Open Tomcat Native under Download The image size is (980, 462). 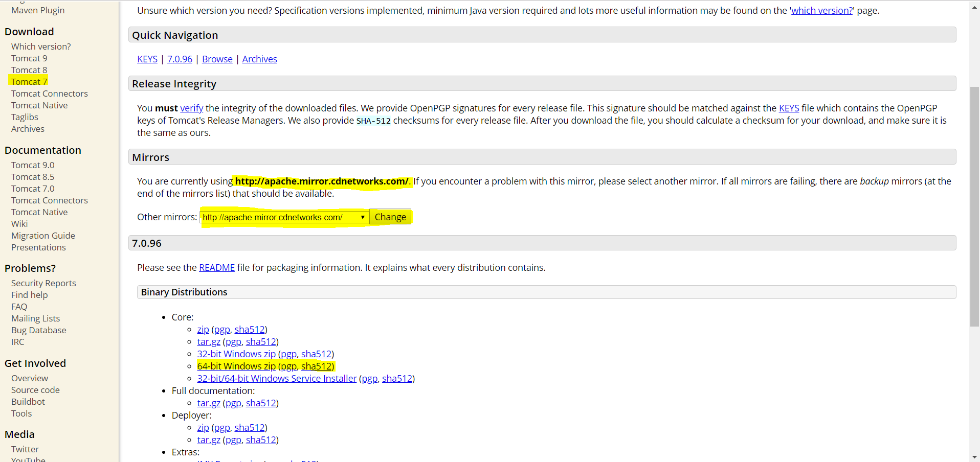(x=39, y=105)
